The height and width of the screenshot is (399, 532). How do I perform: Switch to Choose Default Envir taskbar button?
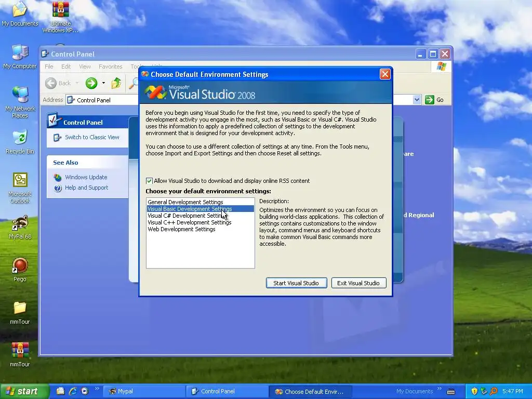click(x=310, y=391)
